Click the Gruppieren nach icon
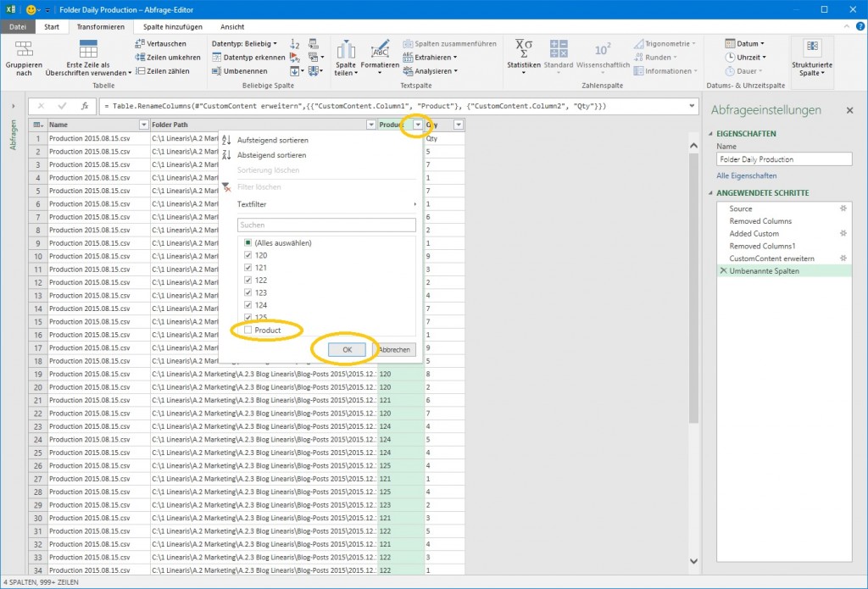This screenshot has width=868, height=589. [x=24, y=49]
